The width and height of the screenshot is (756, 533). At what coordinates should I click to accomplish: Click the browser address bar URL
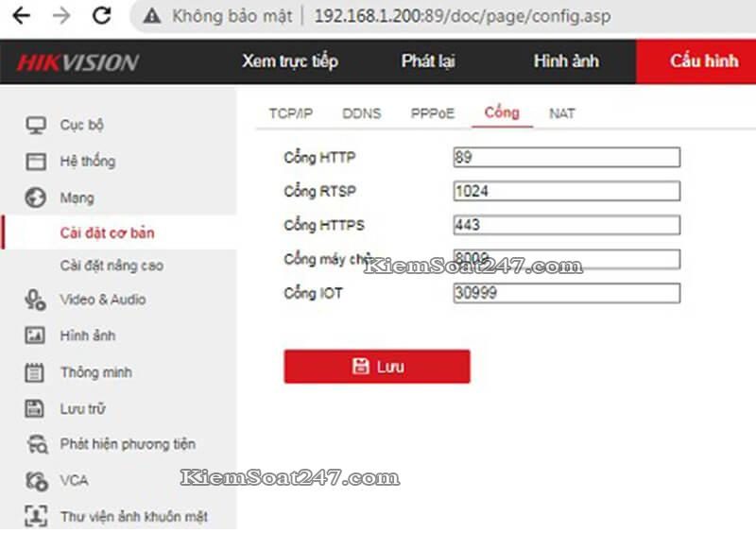[x=462, y=16]
